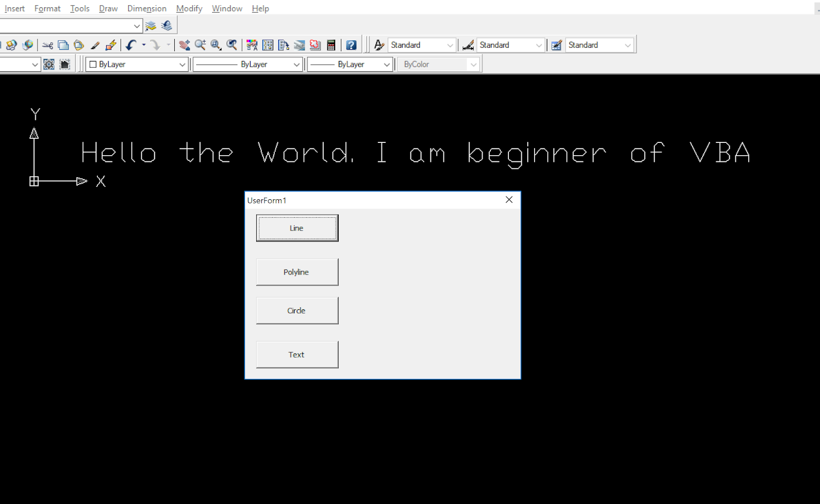
Task: Click the greyed ByColor plot style control
Action: pos(438,64)
